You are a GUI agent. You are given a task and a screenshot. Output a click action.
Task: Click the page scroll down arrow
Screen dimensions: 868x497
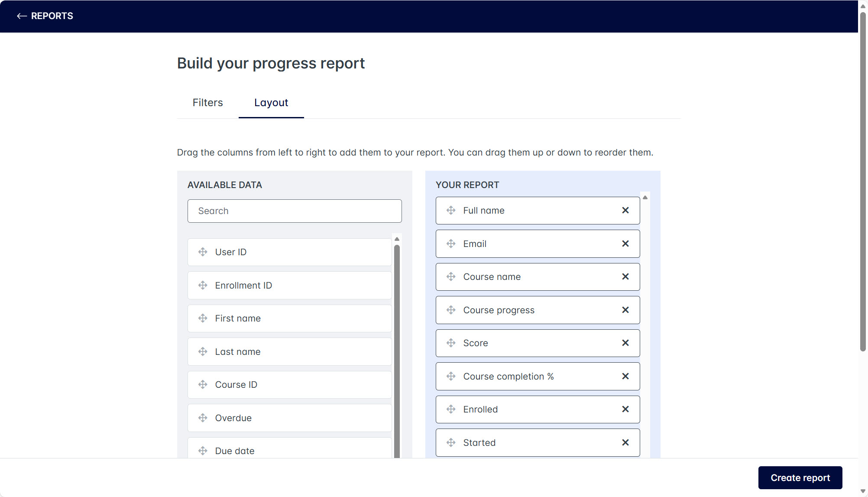pos(863,491)
